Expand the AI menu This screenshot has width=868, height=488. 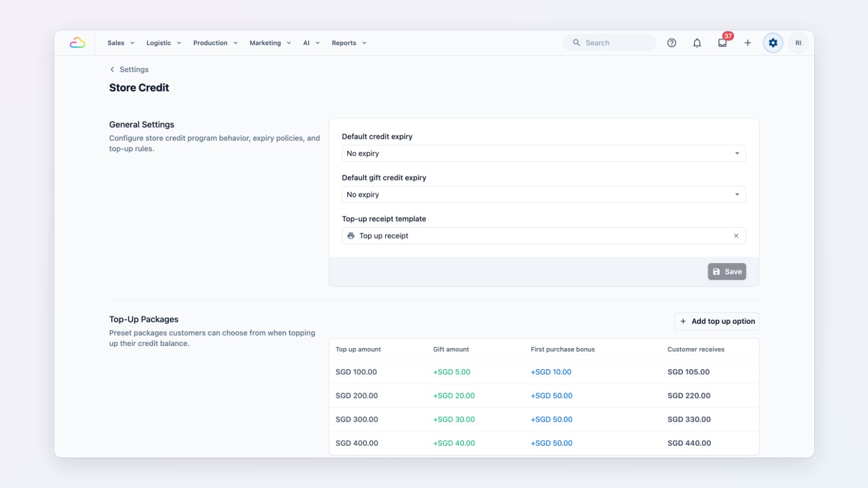[x=311, y=43]
